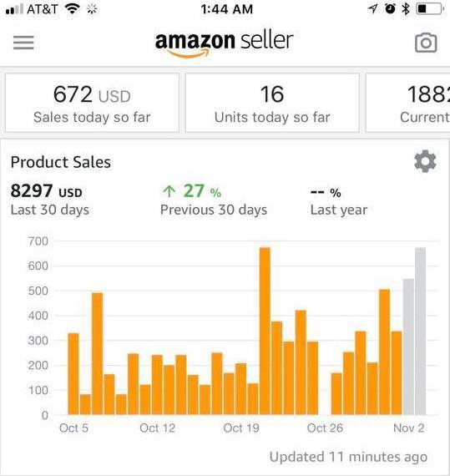450x476 pixels.
Task: Open the Units today so far card
Action: 272,103
